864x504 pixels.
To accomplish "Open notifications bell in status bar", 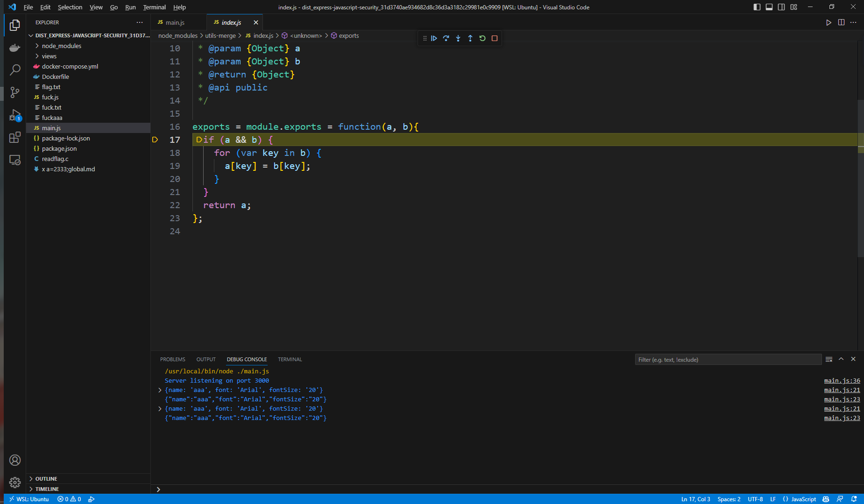I will [x=854, y=499].
